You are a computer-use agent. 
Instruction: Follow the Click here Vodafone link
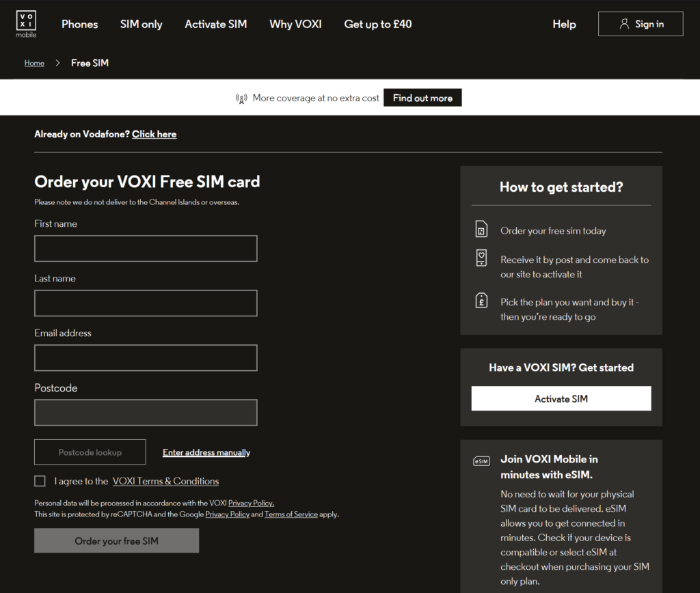click(154, 135)
